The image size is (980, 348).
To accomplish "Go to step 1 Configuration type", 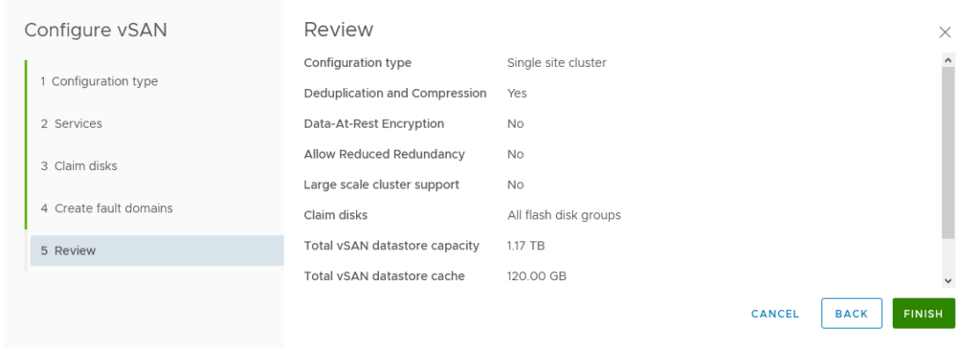I will 100,81.
